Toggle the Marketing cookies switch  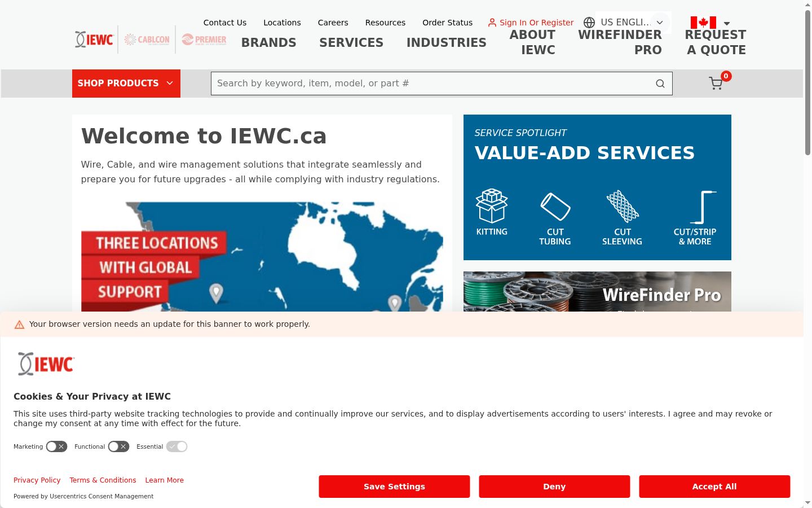(x=56, y=446)
